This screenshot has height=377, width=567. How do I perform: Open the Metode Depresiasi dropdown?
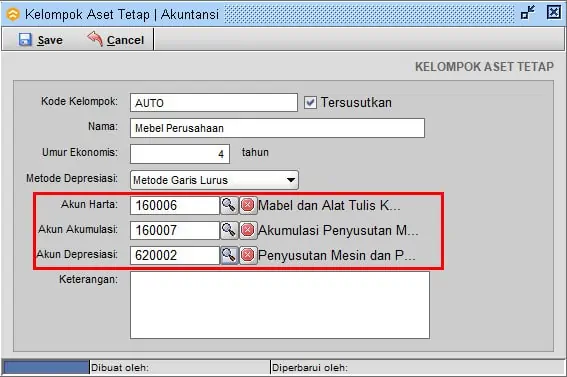pos(214,180)
